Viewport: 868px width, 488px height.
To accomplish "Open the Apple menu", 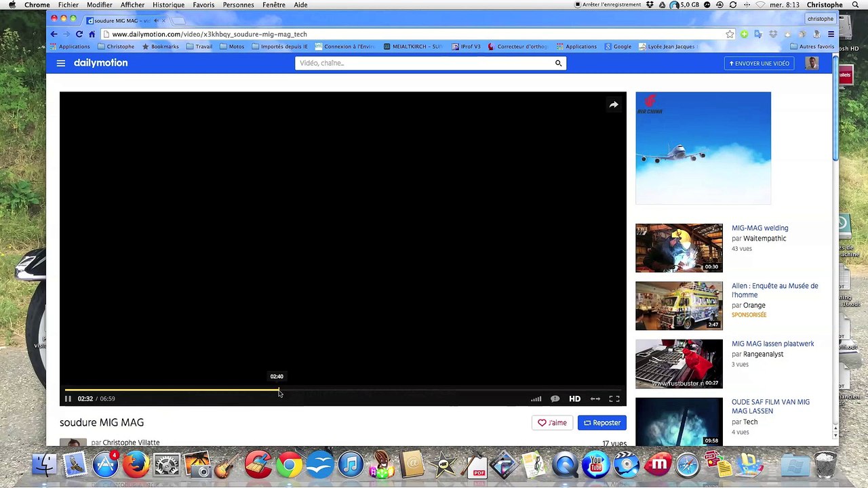I will coord(12,5).
